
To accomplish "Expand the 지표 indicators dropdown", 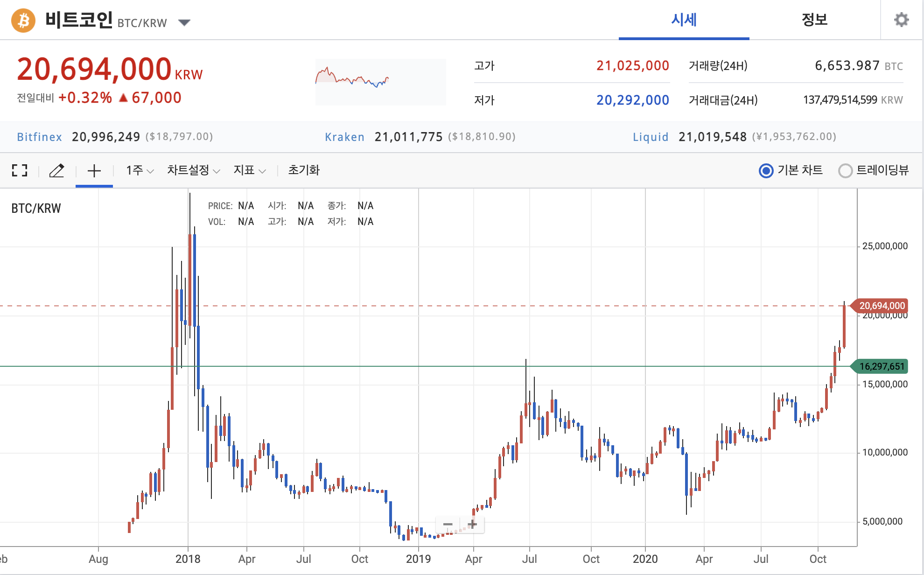I will [x=250, y=170].
